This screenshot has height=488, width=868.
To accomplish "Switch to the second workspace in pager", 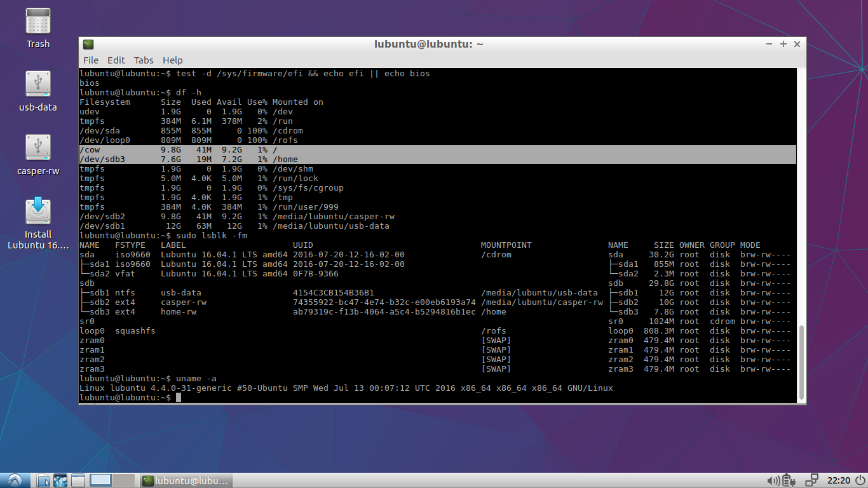I will [x=124, y=480].
